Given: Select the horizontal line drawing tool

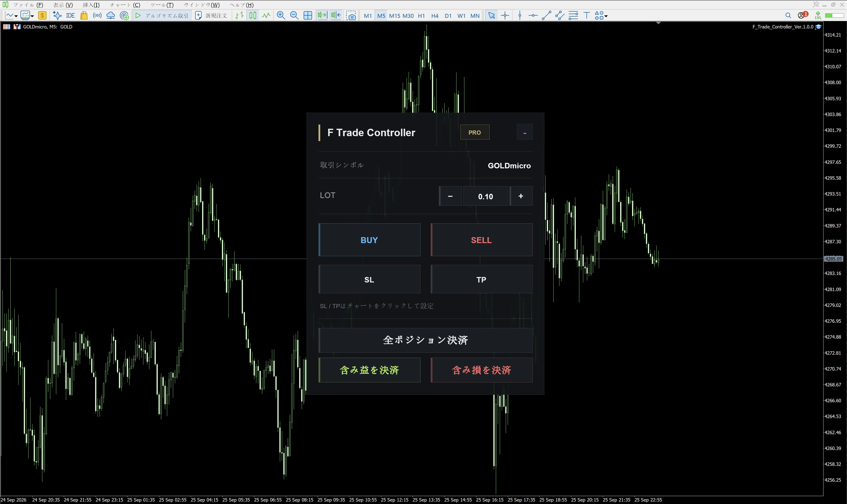Looking at the screenshot, I should [533, 15].
